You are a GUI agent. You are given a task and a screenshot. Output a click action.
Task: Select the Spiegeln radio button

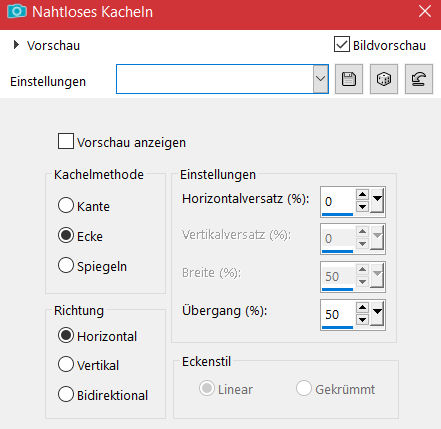66,265
